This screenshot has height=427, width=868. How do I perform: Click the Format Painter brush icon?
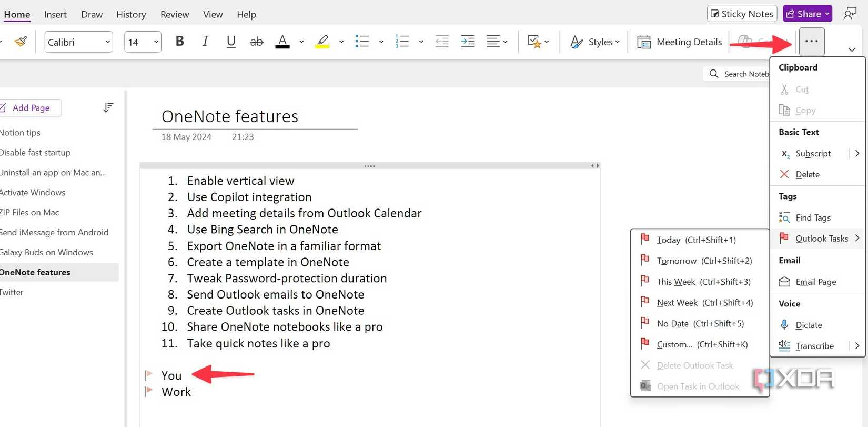click(x=21, y=42)
